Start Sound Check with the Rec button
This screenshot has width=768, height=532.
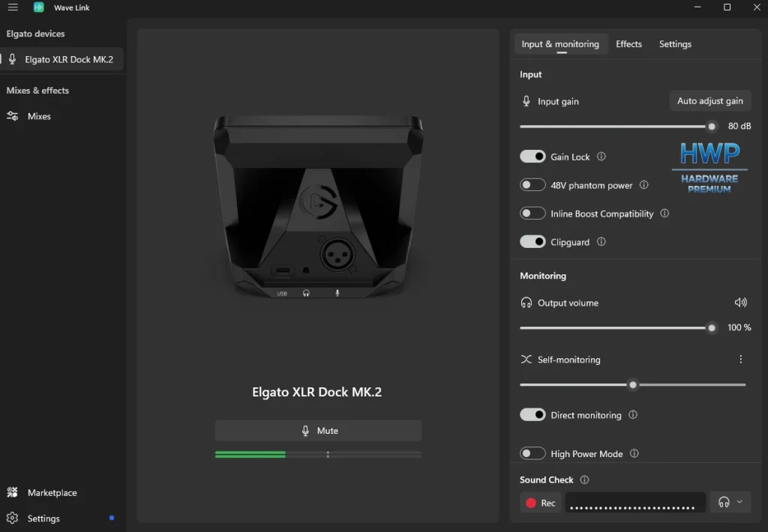pyautogui.click(x=541, y=503)
